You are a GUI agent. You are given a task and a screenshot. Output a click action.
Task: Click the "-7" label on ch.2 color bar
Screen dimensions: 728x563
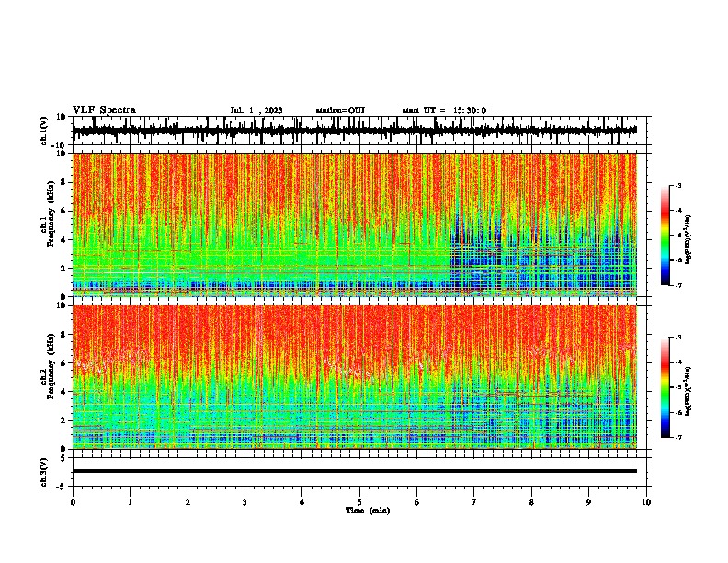tap(678, 437)
